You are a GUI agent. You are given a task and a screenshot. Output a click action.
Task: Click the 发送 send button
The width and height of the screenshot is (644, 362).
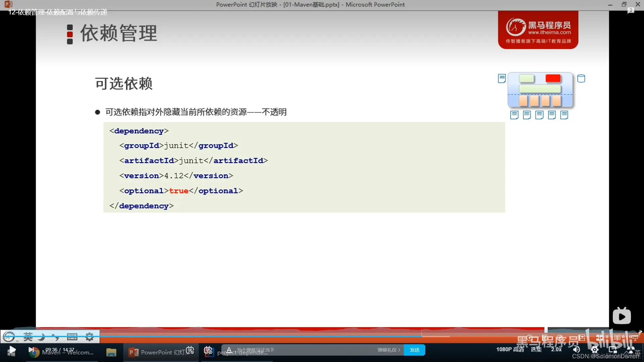click(x=415, y=350)
